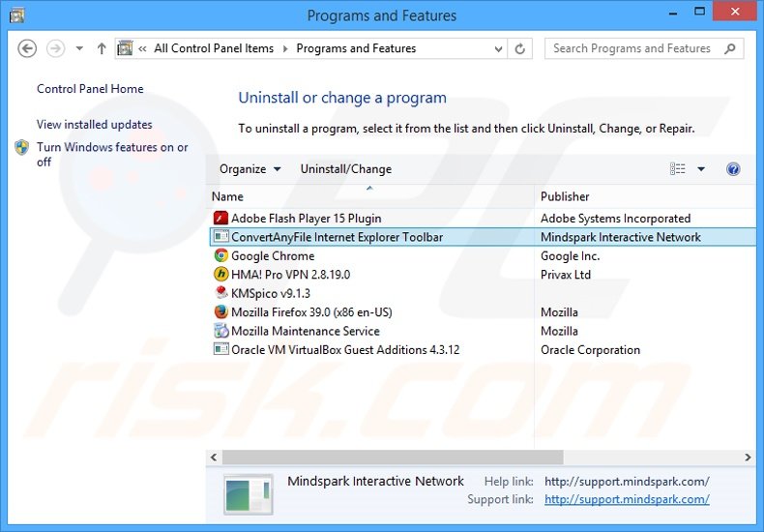
Task: Open the support.mindspark.com Support link
Action: point(627,499)
